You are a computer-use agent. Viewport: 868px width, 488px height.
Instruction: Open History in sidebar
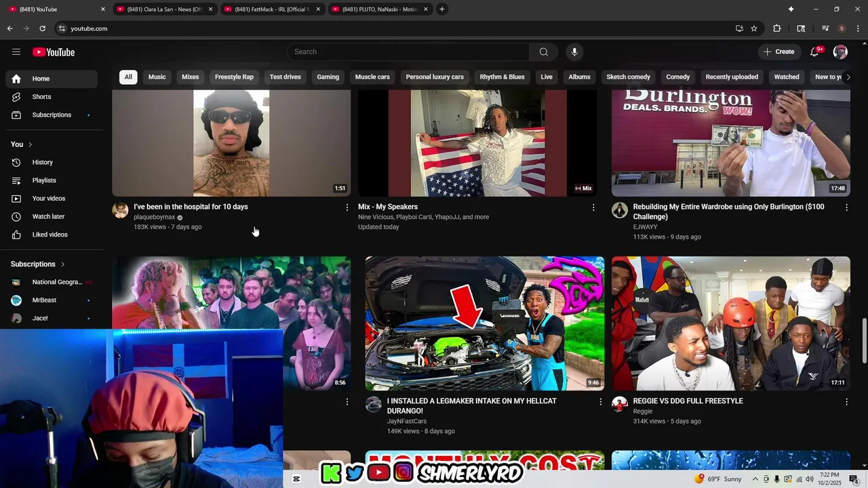pos(52,163)
